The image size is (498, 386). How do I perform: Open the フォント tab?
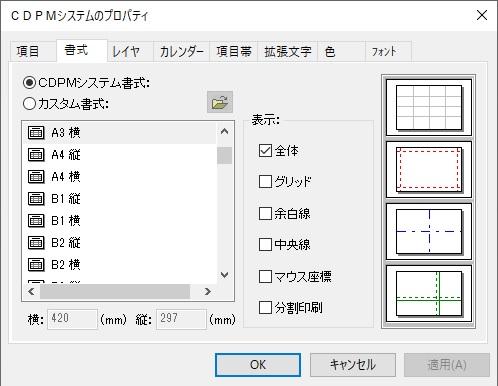click(x=388, y=52)
